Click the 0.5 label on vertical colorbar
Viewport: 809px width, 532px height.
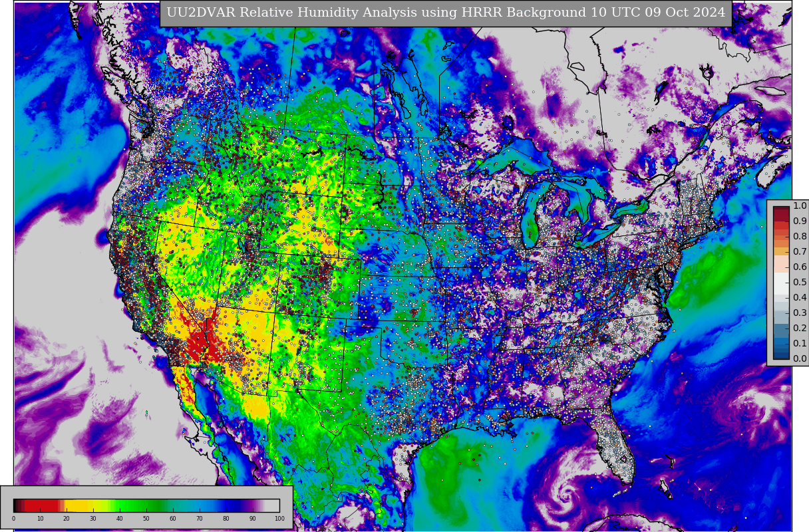coord(800,282)
